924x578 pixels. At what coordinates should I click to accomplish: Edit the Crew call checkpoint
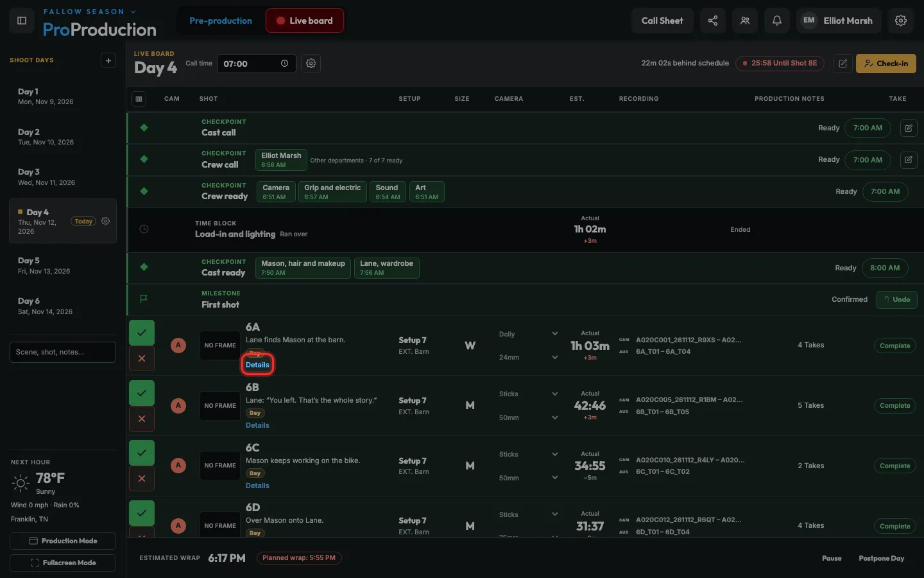pyautogui.click(x=909, y=160)
